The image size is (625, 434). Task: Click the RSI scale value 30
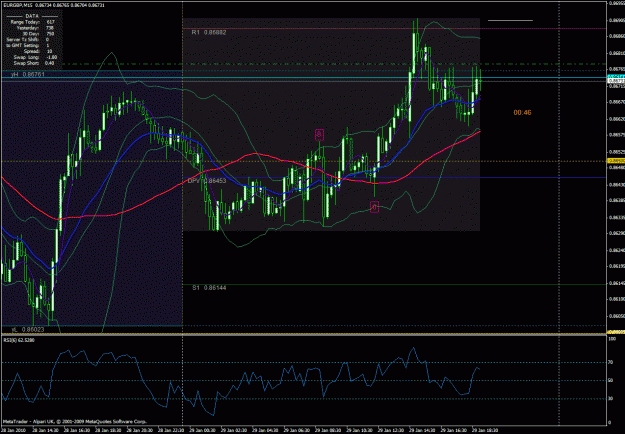(612, 399)
